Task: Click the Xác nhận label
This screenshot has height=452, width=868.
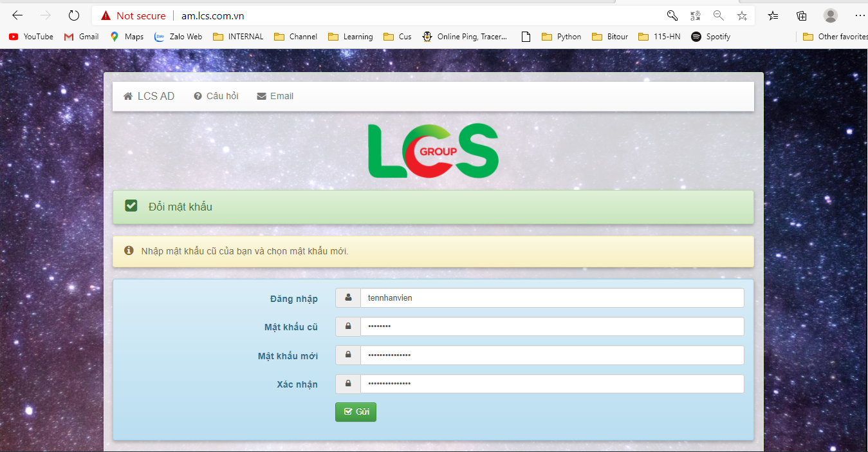Action: pos(297,384)
